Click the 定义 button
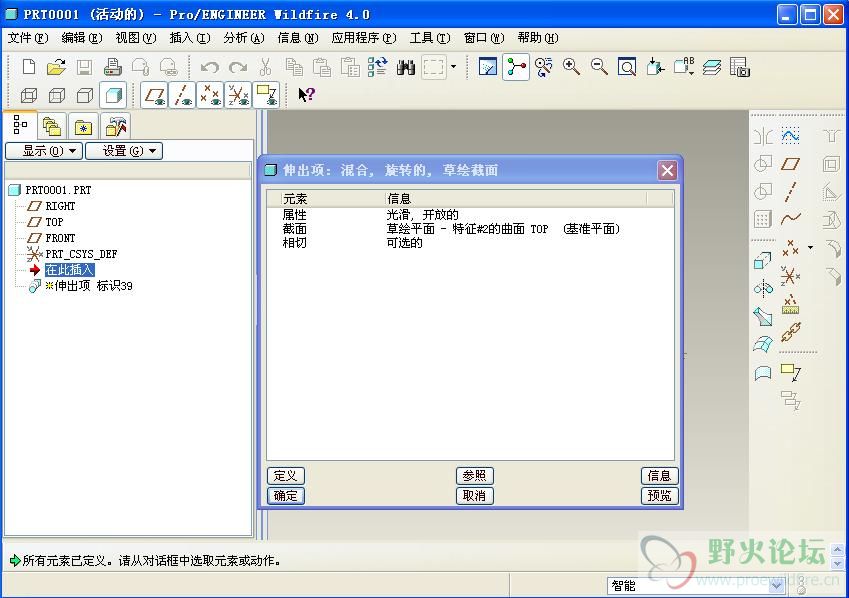The height and width of the screenshot is (598, 849). click(x=285, y=476)
